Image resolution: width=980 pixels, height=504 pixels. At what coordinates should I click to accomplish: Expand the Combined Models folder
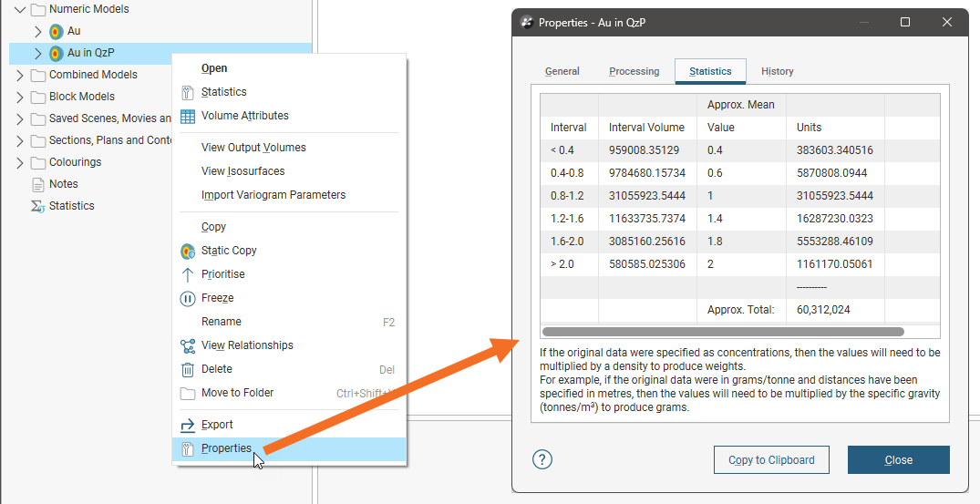19,75
